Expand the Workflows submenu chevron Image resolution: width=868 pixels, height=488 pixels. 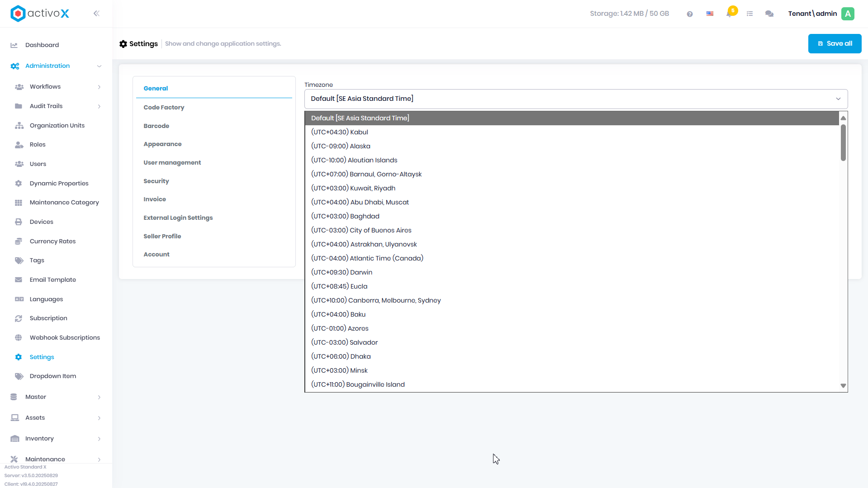(x=99, y=87)
